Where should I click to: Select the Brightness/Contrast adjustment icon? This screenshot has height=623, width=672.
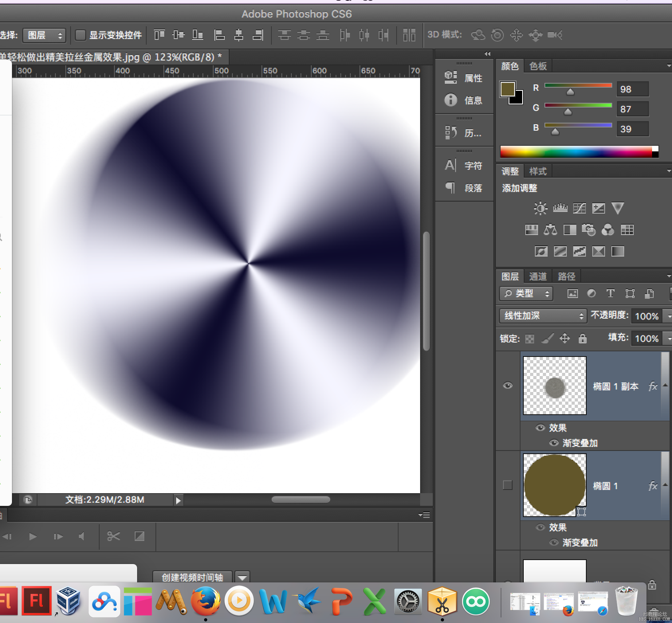tap(540, 208)
